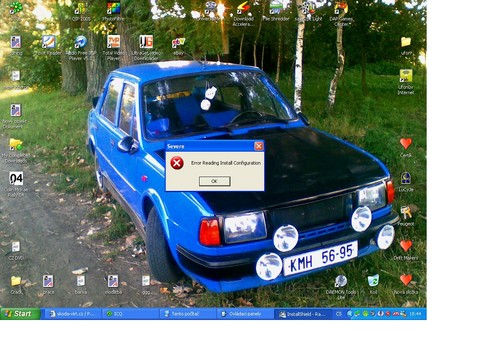Select the ufon folder on desktop

coord(406,46)
